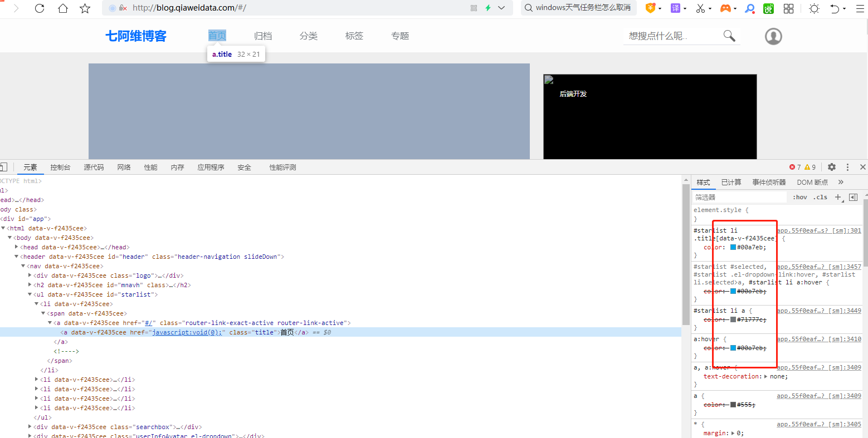Reload the page with the refresh icon

pyautogui.click(x=40, y=8)
